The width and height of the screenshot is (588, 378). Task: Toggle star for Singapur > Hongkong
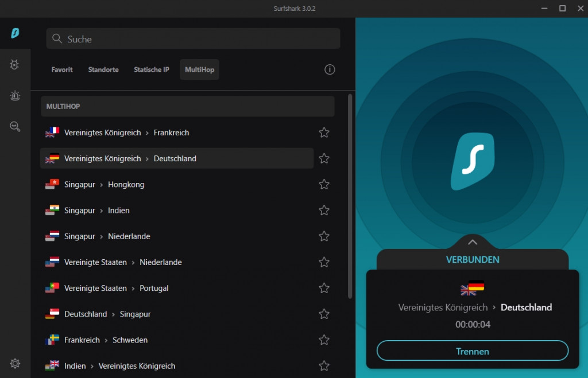coord(324,184)
